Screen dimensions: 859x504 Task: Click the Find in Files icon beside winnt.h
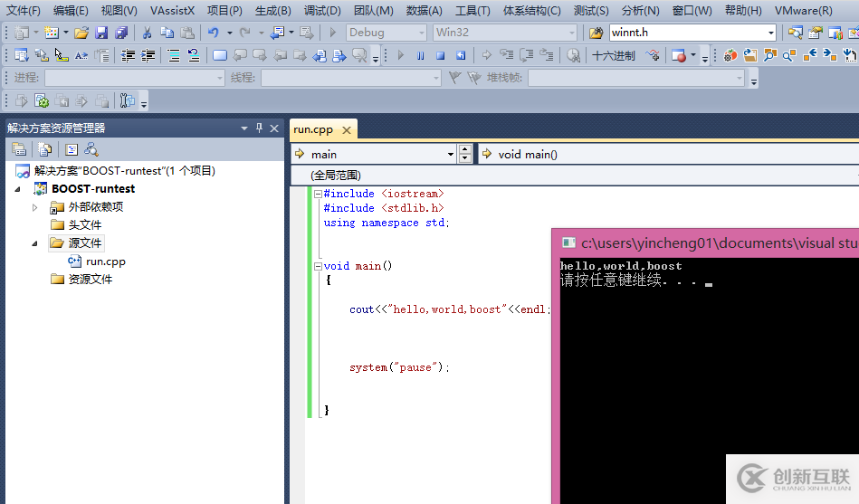[x=596, y=33]
